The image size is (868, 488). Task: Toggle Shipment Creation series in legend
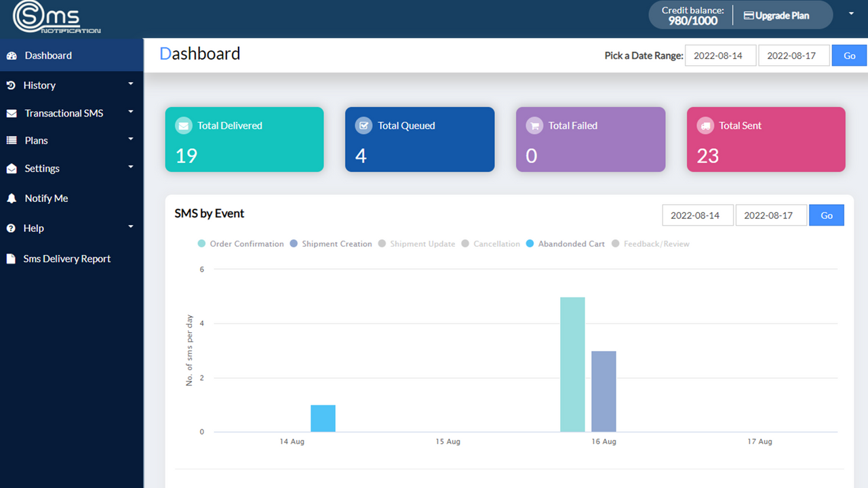(331, 244)
